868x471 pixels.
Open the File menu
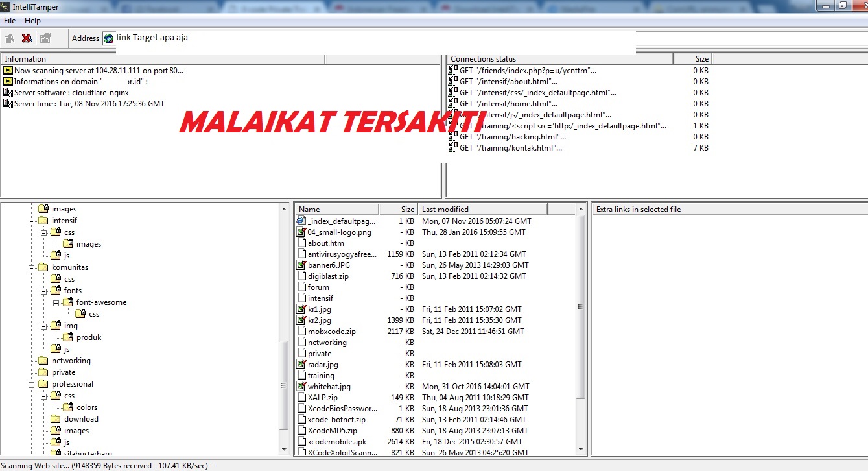pos(9,21)
